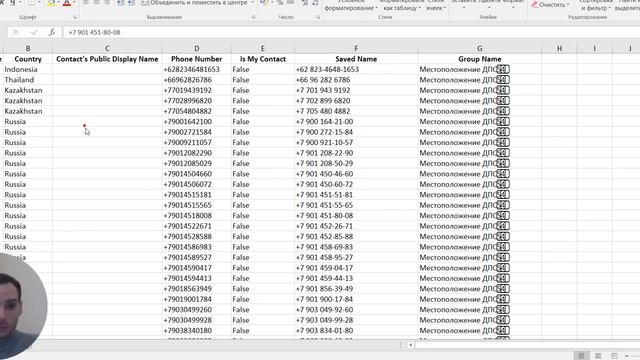Open the Merge and Center dropdown arrow

tap(252, 2)
